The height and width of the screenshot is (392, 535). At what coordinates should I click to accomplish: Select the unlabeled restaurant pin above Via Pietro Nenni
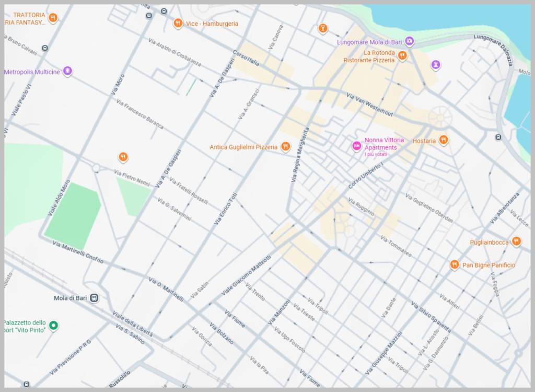click(123, 156)
